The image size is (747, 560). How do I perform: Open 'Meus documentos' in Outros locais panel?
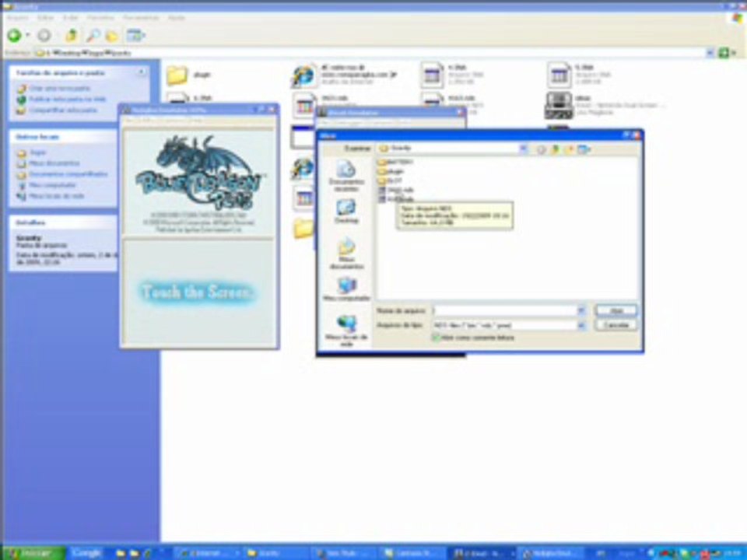54,163
